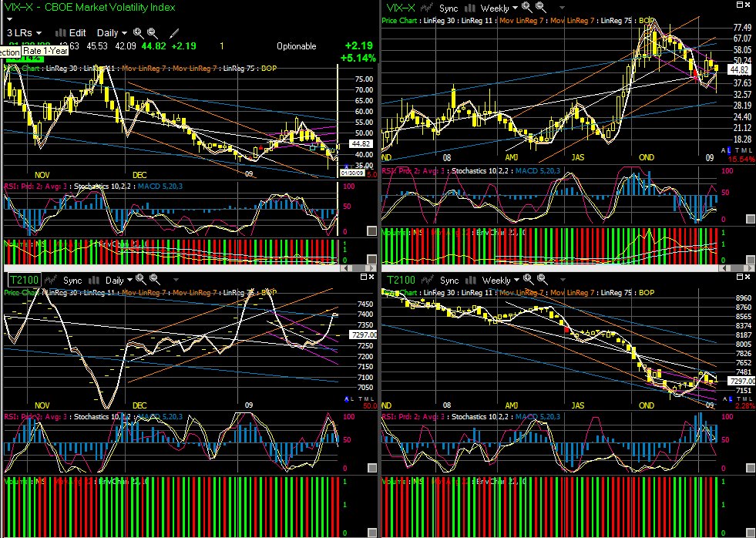
Task: Zoom out on the T2100 weekly chart
Action: point(543,279)
